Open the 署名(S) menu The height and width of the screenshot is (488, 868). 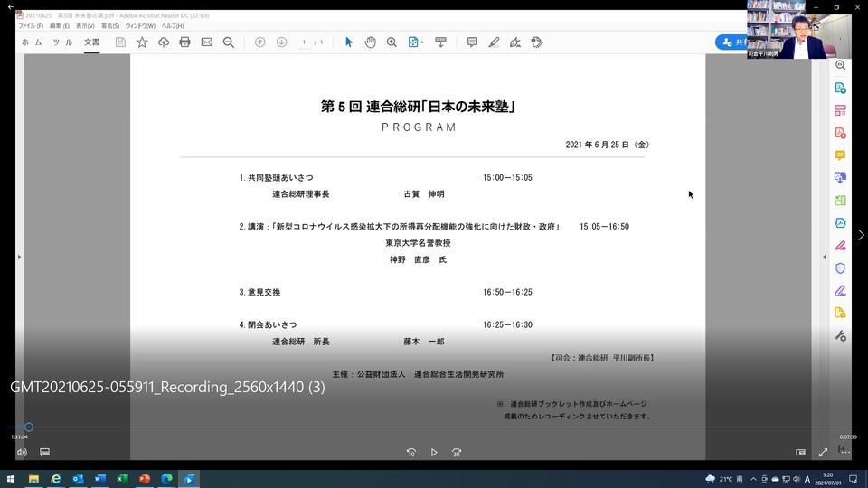coord(110,26)
